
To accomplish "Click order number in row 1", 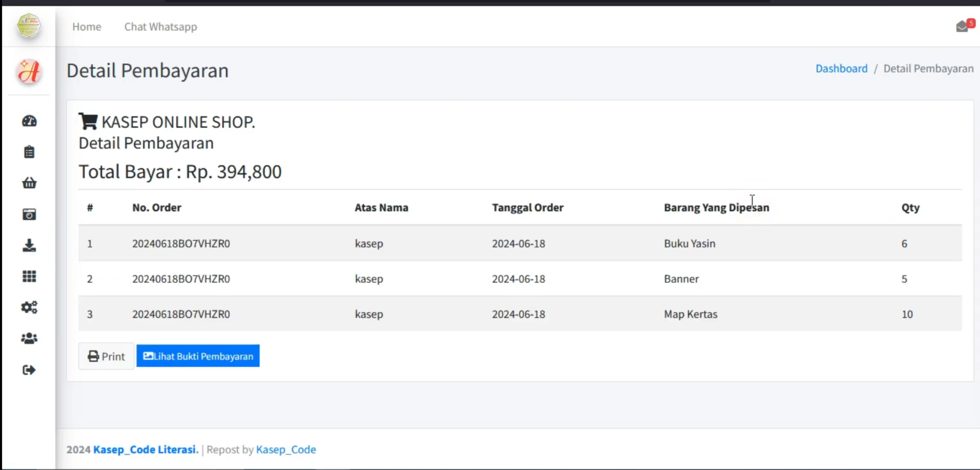I will [181, 243].
